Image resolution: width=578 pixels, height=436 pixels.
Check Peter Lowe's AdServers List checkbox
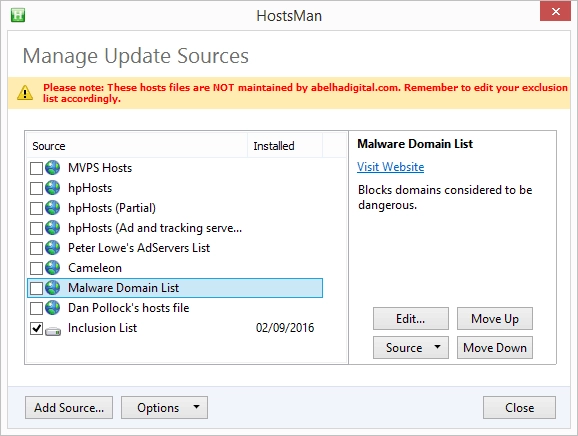click(x=36, y=248)
